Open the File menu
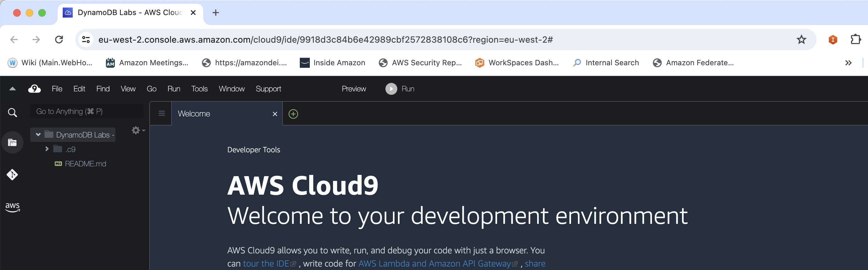The width and height of the screenshot is (868, 270). click(57, 89)
